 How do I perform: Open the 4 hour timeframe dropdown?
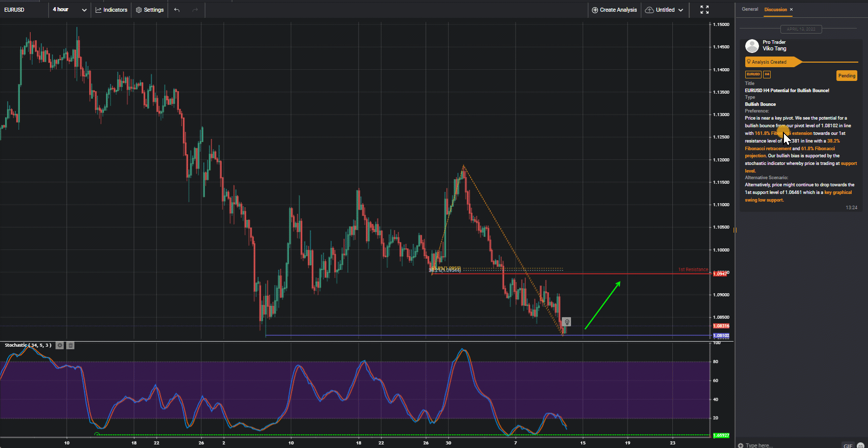(70, 10)
